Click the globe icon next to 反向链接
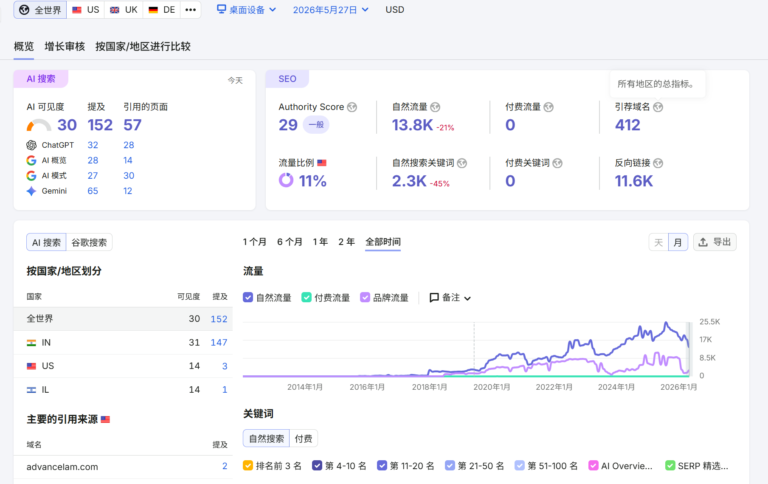Screen dimensions: 768x484 658,163
